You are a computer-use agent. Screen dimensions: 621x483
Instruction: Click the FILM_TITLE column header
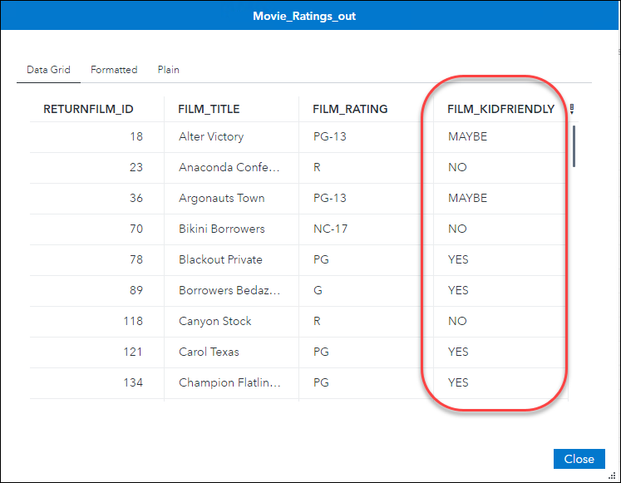[x=209, y=109]
